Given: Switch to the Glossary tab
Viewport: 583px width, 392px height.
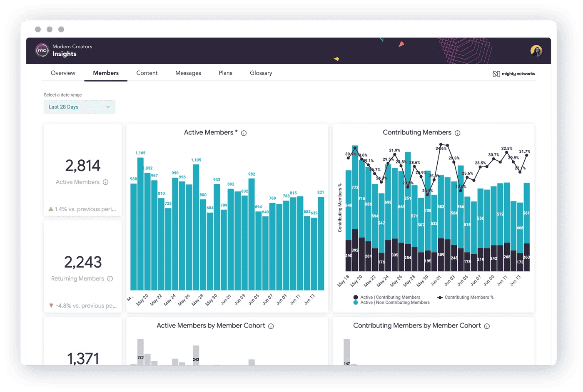Looking at the screenshot, I should 261,73.
